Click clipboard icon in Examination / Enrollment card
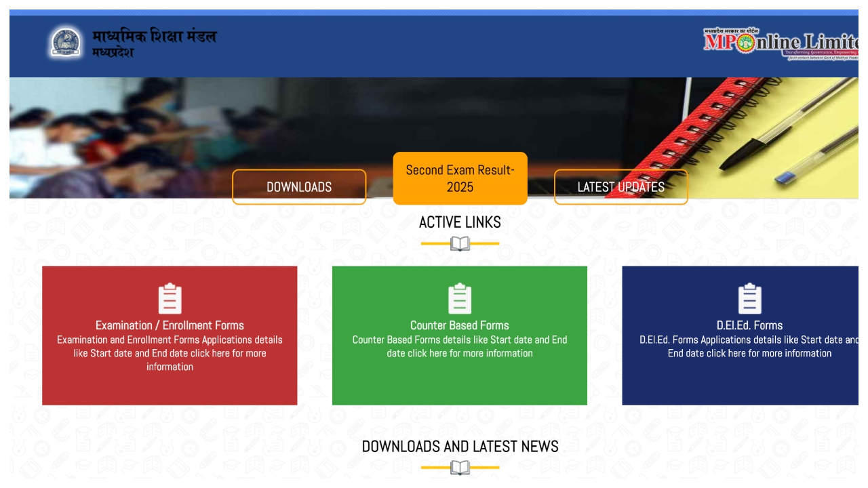The width and height of the screenshot is (868, 488). point(170,299)
